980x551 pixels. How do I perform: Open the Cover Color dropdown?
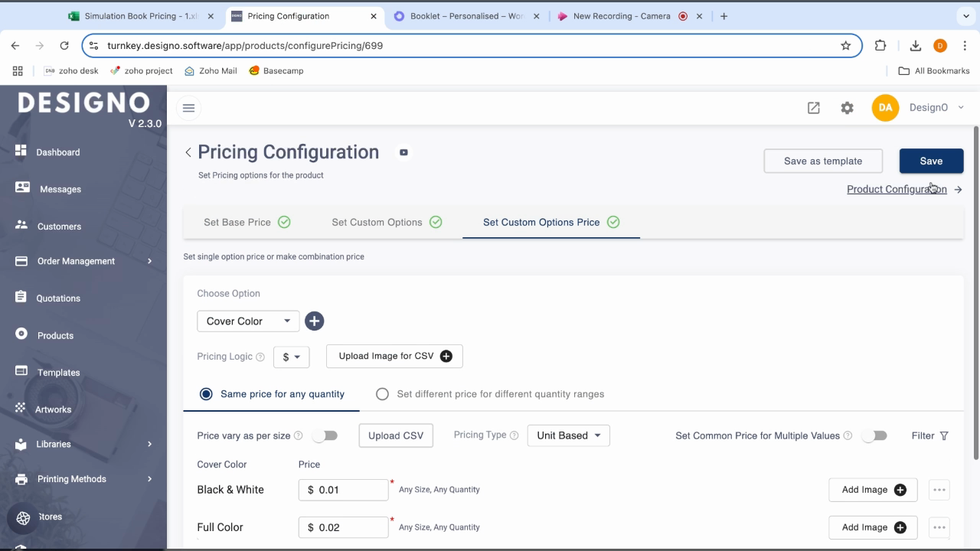248,321
